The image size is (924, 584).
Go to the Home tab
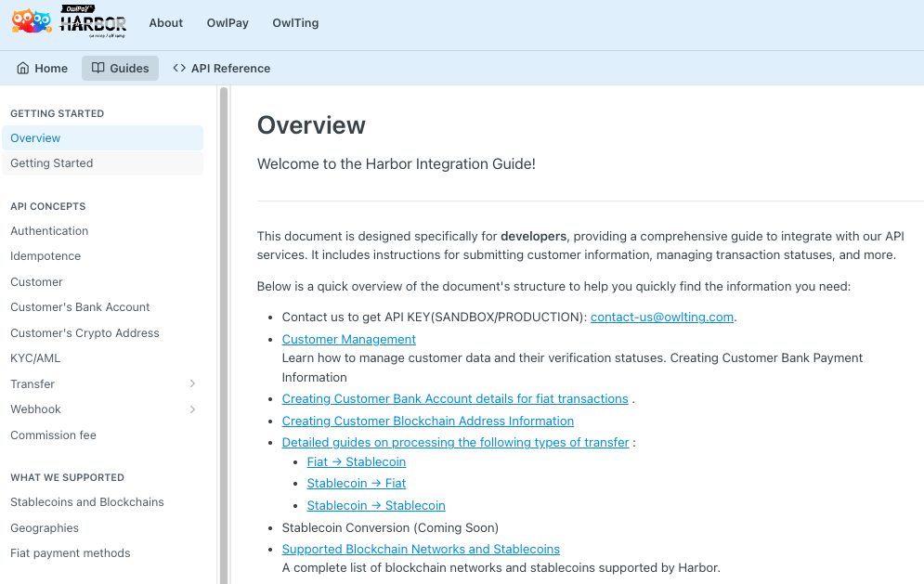pos(43,69)
